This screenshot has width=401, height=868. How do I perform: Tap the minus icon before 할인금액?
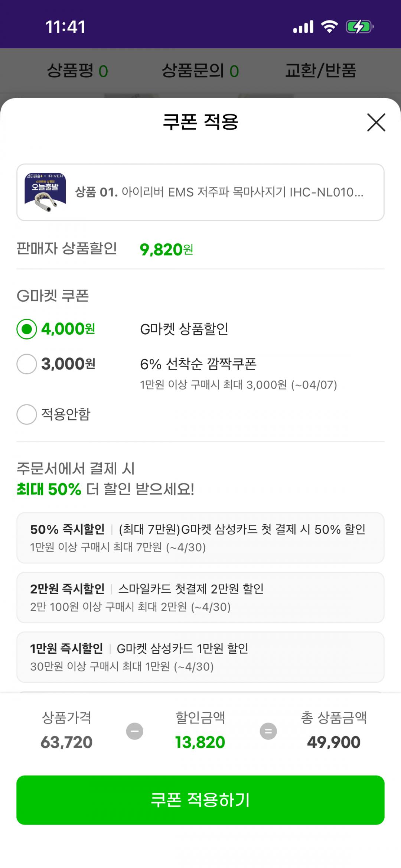pos(135,731)
